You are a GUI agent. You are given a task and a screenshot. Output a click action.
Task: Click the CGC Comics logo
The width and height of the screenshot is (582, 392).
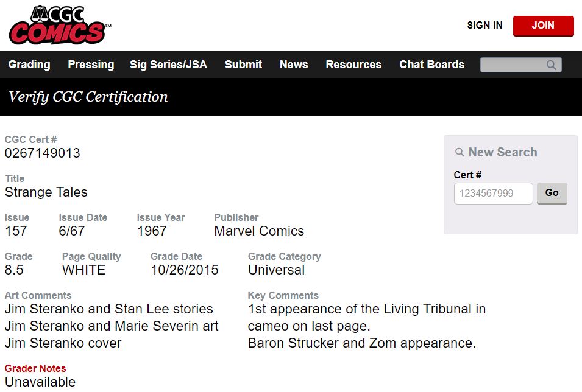[x=59, y=25]
